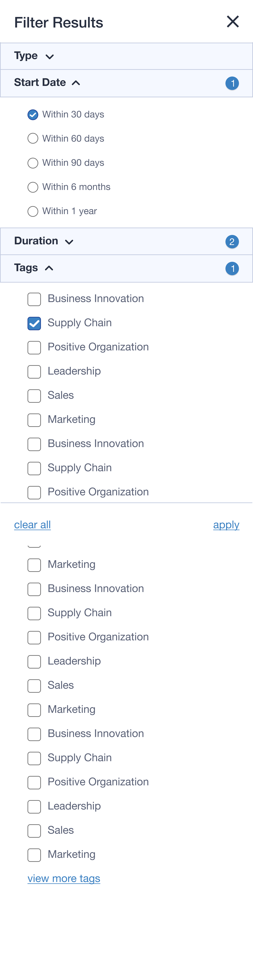253x980 pixels.
Task: Expand the Type filter section
Action: (126, 56)
